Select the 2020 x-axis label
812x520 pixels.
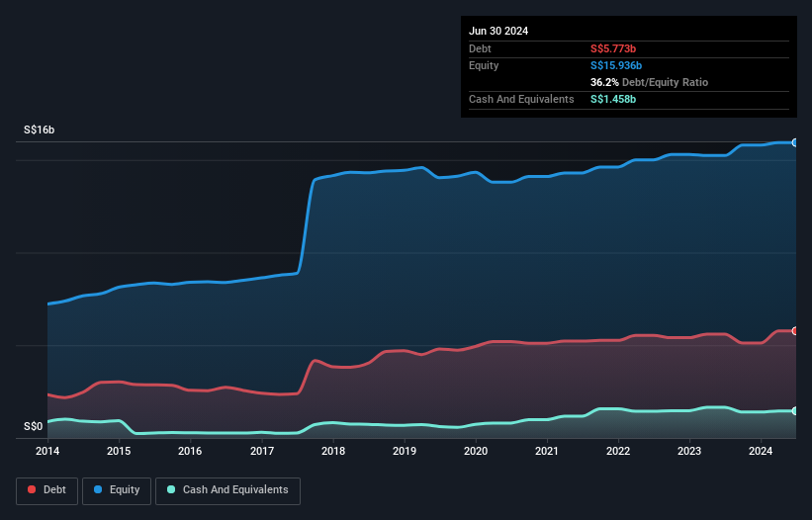point(476,451)
